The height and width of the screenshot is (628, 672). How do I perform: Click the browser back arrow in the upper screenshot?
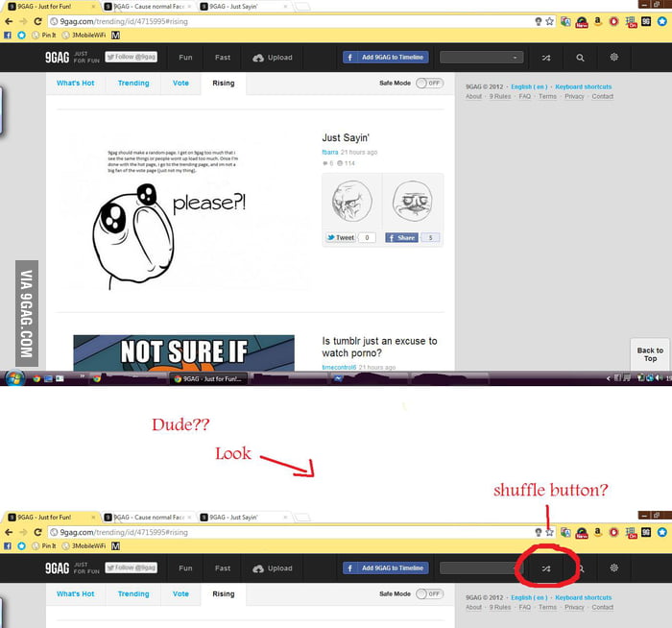point(9,21)
